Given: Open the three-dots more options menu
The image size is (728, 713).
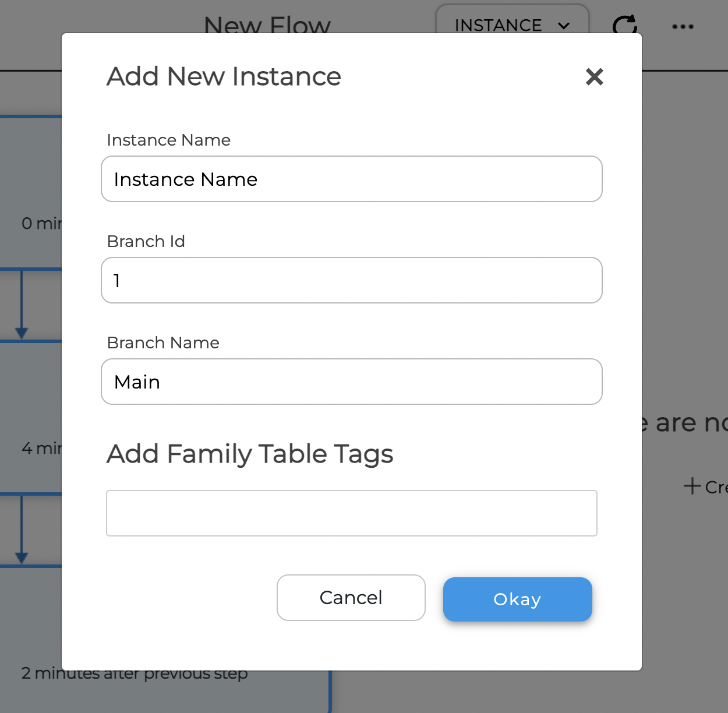Looking at the screenshot, I should click(683, 26).
